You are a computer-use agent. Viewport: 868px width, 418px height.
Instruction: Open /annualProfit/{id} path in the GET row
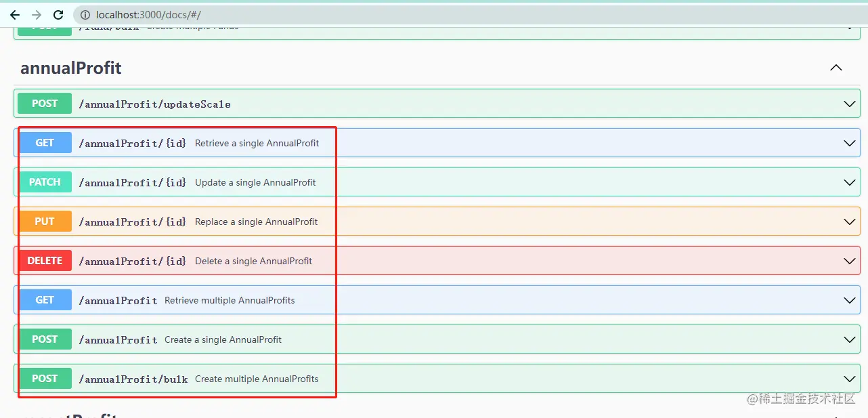[x=133, y=144]
